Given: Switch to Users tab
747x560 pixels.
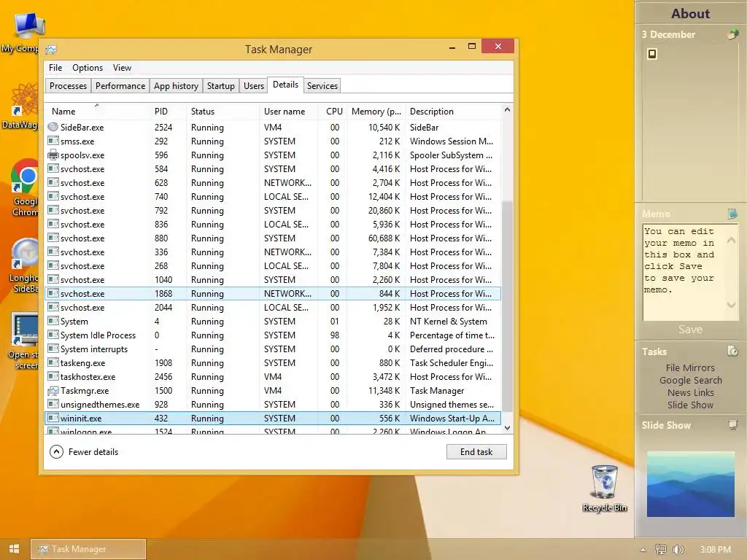Looking at the screenshot, I should click(253, 86).
